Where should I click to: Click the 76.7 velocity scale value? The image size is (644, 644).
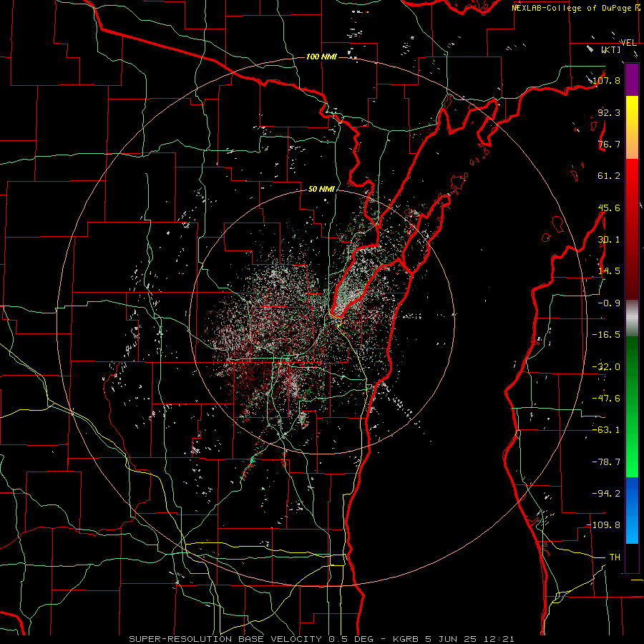point(609,144)
